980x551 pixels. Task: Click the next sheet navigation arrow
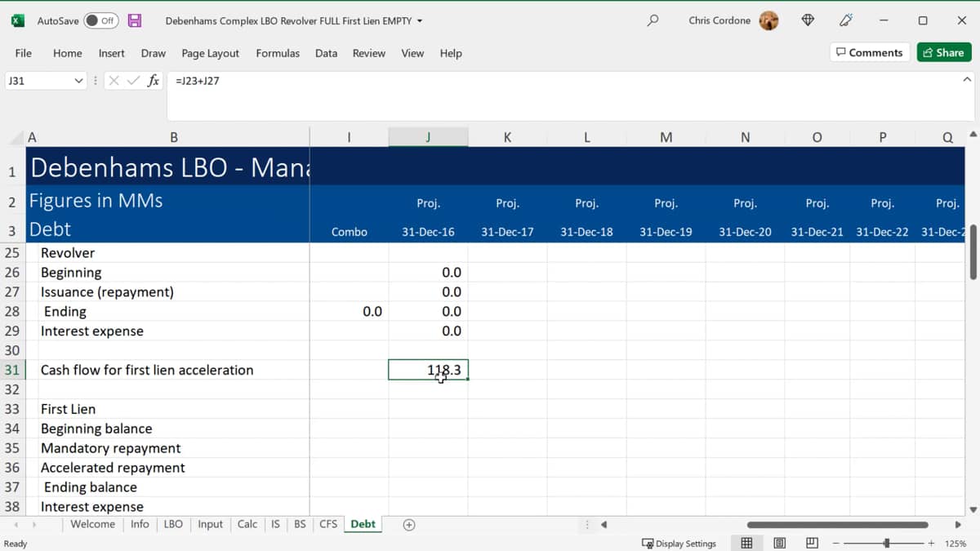click(34, 525)
